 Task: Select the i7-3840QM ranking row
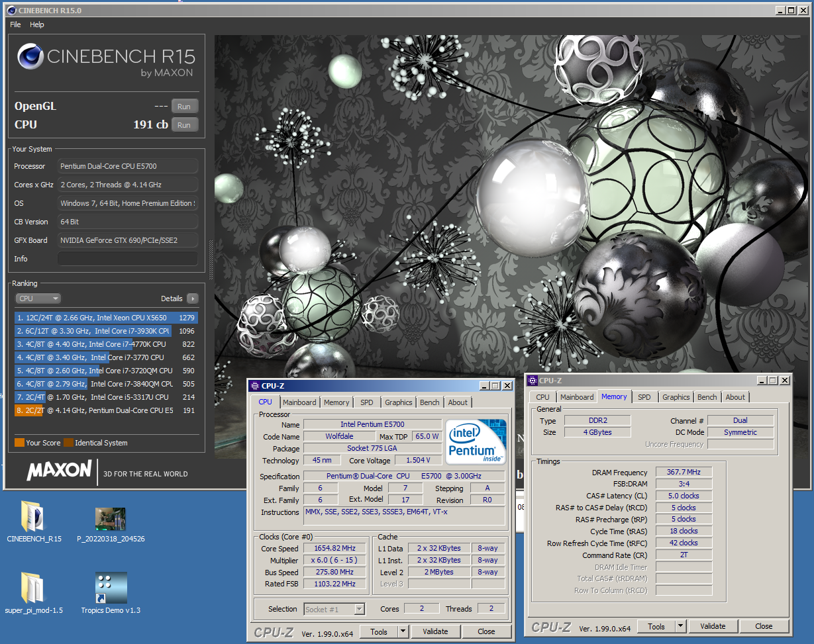point(106,384)
